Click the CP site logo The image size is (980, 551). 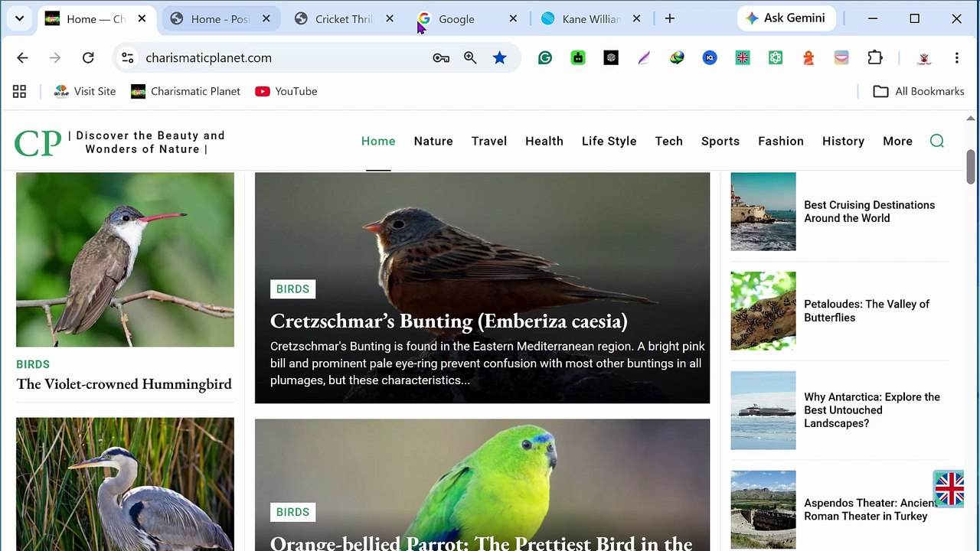click(x=38, y=143)
